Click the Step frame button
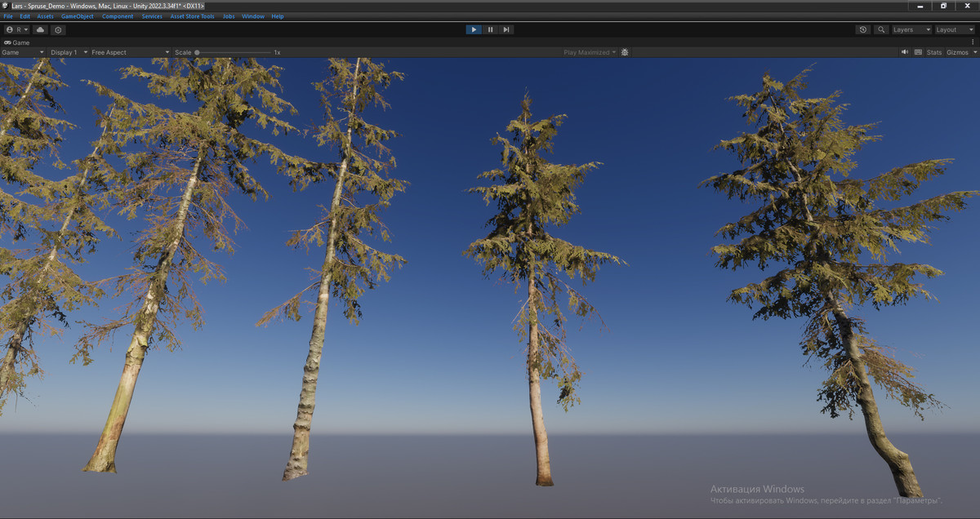This screenshot has height=519, width=980. (x=506, y=29)
